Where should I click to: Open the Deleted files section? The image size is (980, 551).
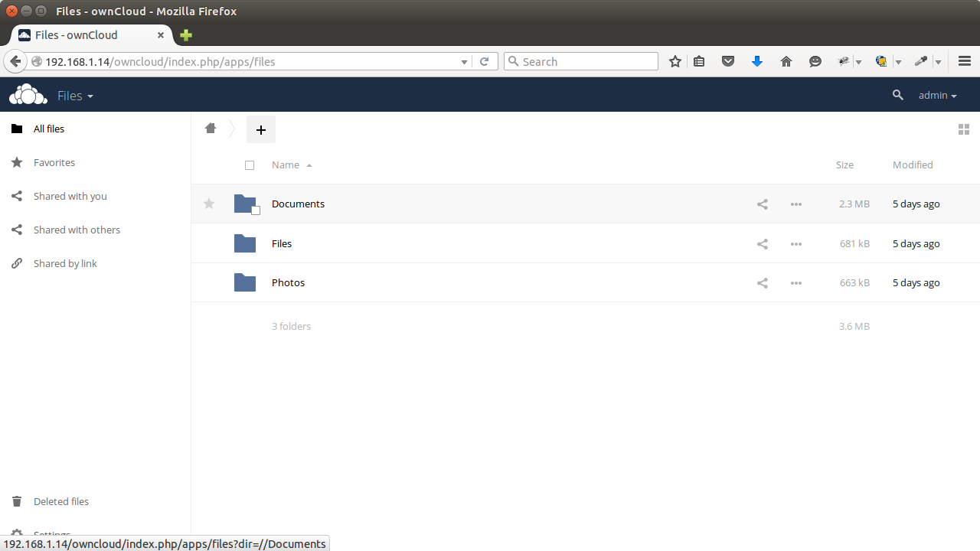(x=60, y=501)
